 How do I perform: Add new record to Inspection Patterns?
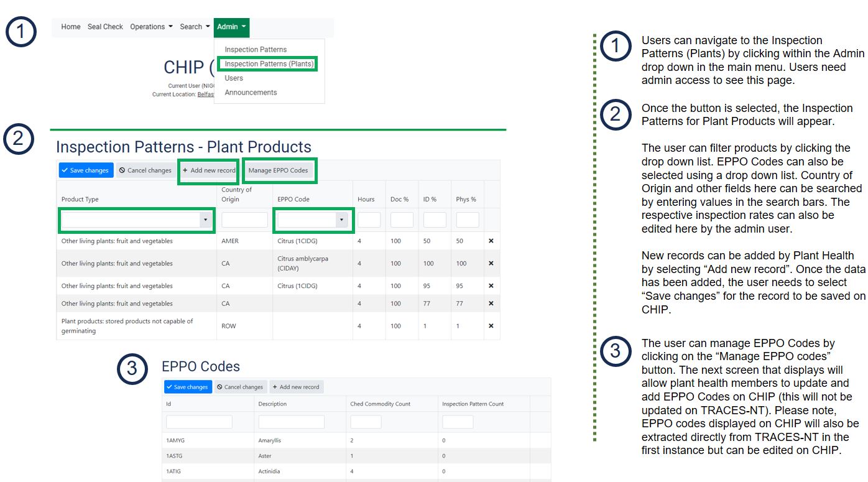pos(209,170)
